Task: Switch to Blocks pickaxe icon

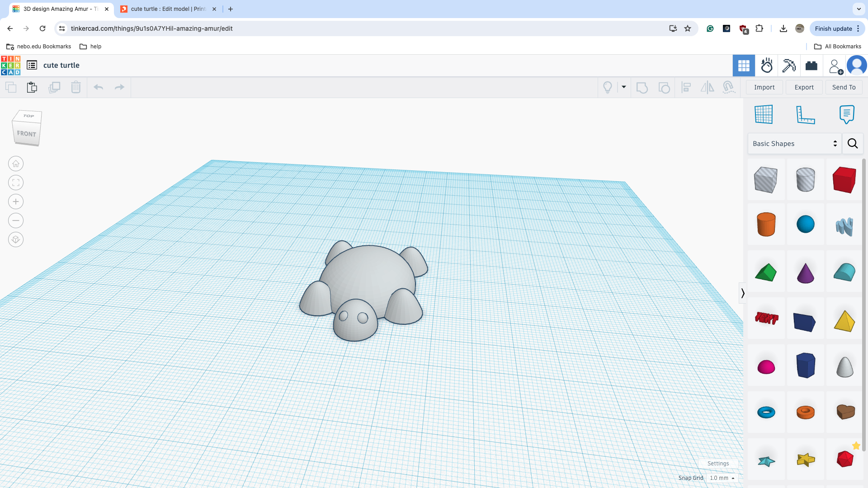Action: click(789, 66)
